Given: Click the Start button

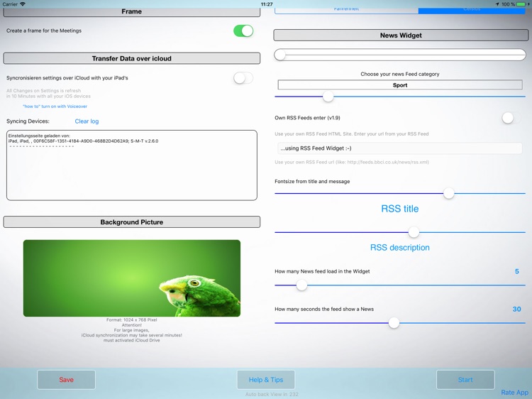Looking at the screenshot, I should [x=465, y=380].
